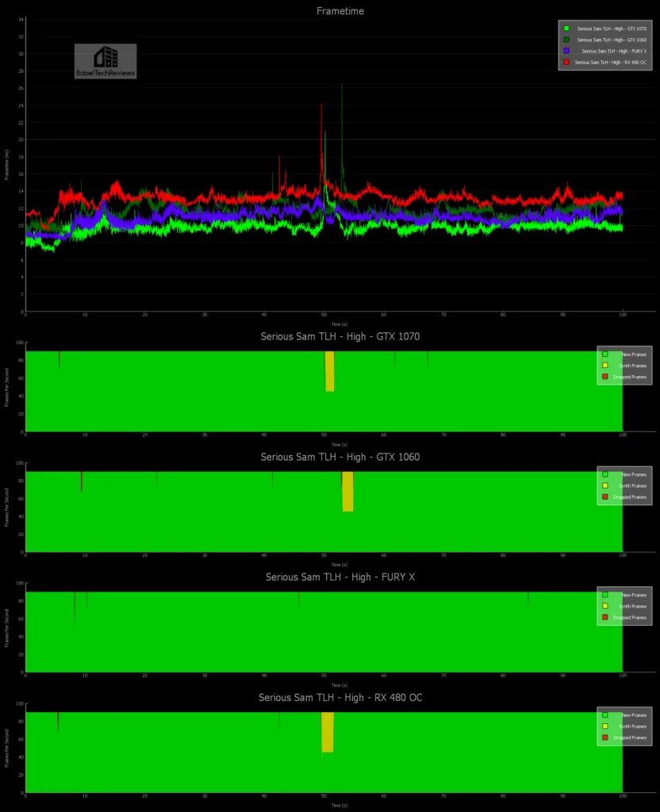
Task: Click the BabelTechReviews logo watermark
Action: coord(106,61)
